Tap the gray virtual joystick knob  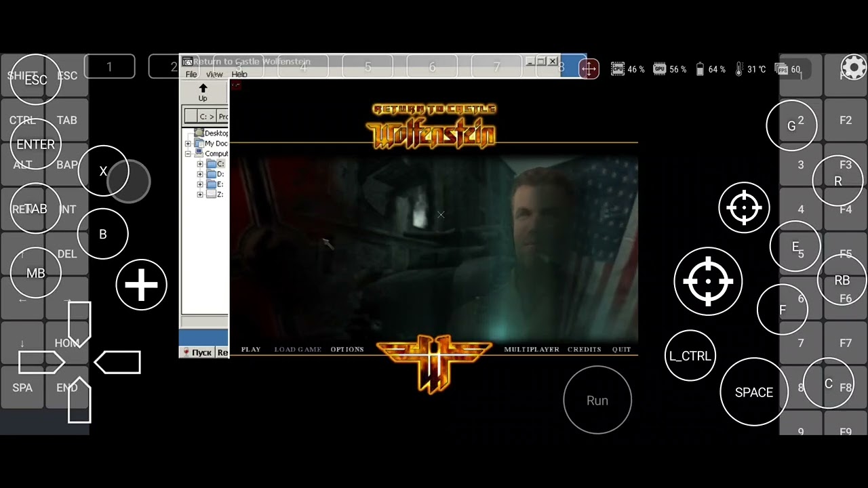point(128,181)
